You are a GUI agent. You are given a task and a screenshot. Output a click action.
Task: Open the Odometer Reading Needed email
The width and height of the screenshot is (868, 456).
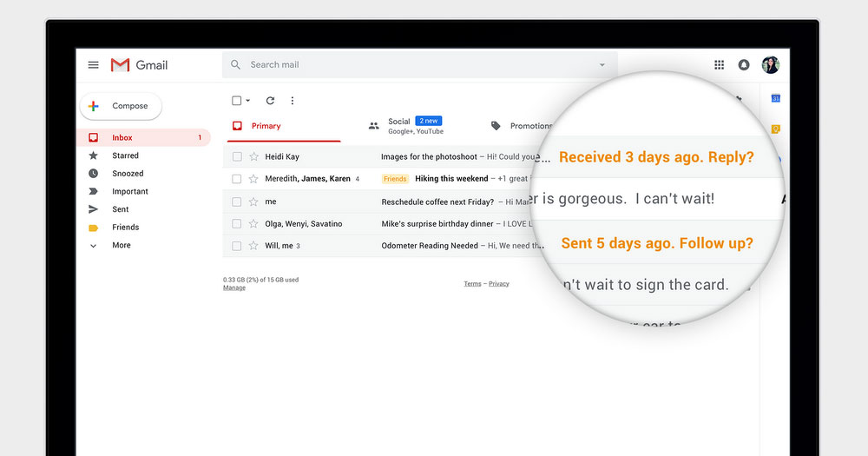tap(430, 246)
